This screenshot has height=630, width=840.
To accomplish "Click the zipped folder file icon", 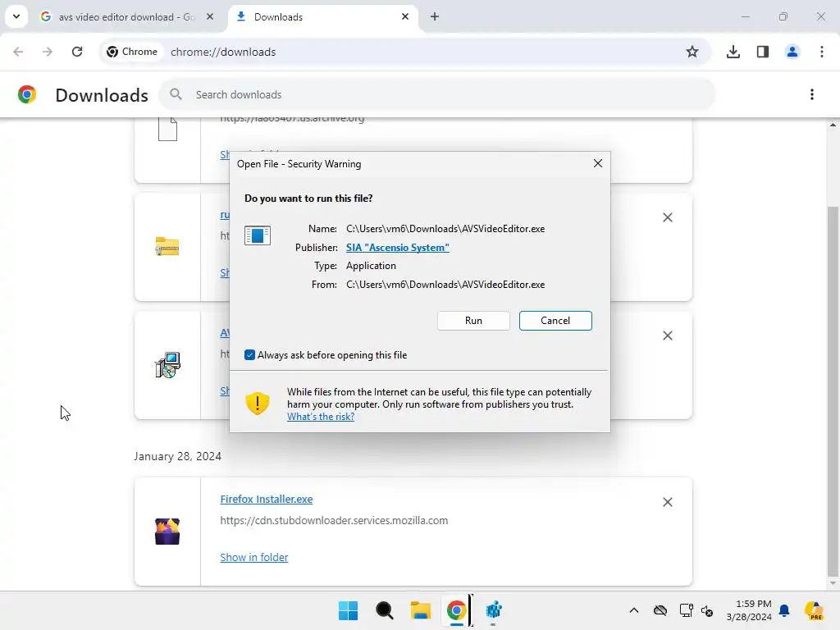I will pyautogui.click(x=167, y=246).
